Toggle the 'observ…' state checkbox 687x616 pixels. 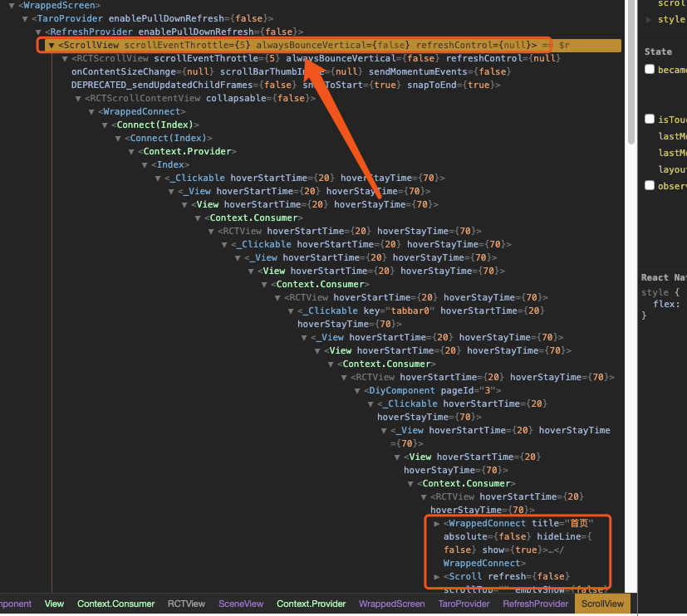pos(650,185)
